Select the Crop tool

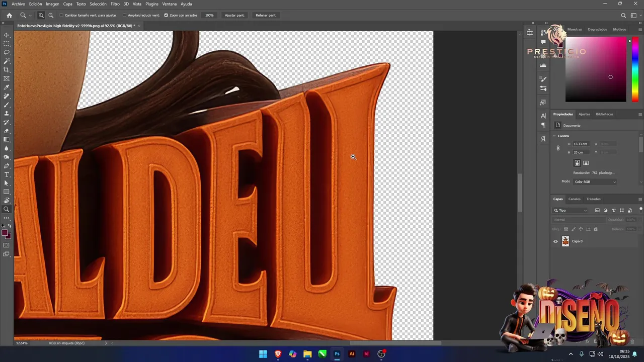(x=7, y=70)
